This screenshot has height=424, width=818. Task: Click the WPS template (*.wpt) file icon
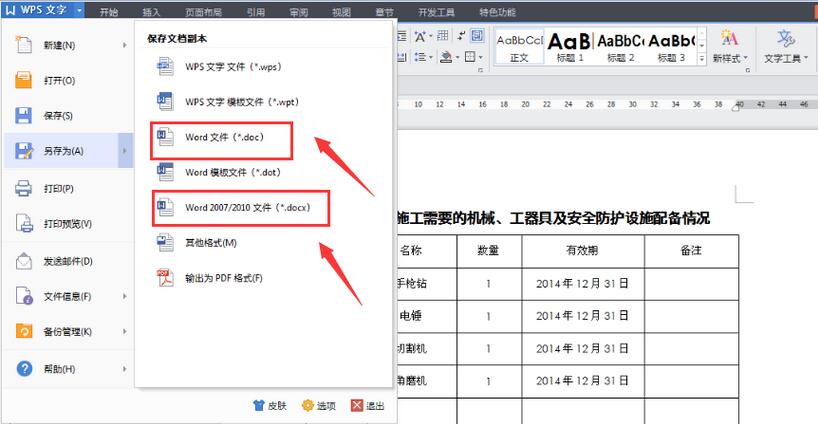[x=165, y=102]
